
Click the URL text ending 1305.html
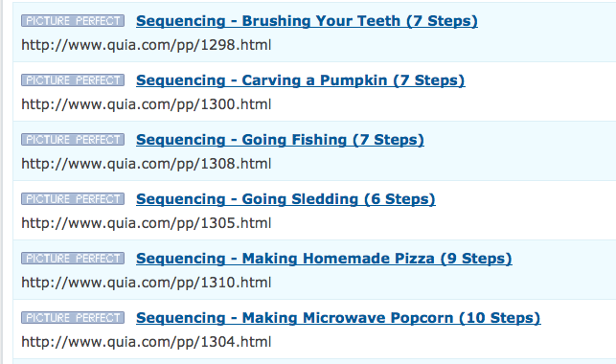(147, 223)
